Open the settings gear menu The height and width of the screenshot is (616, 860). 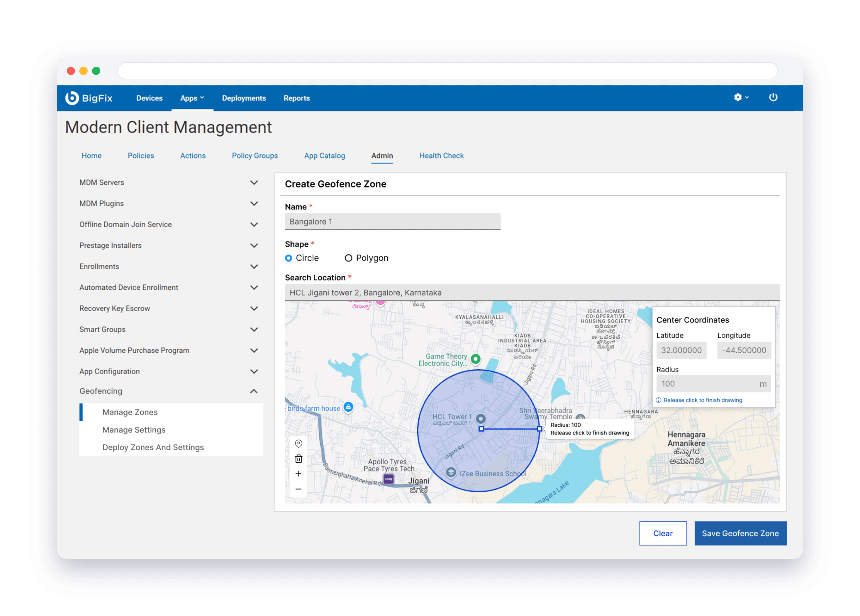click(x=741, y=97)
